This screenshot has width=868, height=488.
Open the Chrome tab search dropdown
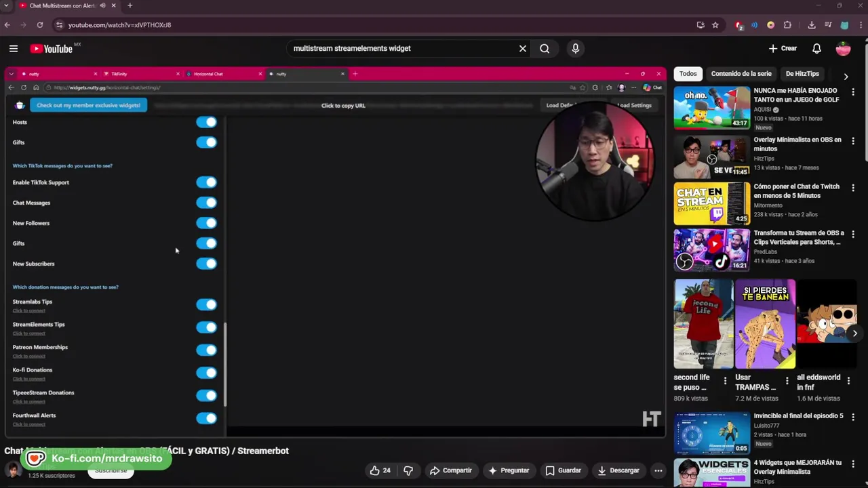coord(6,5)
